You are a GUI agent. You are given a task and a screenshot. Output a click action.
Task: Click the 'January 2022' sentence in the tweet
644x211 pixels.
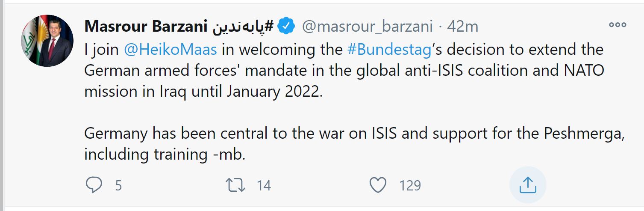click(x=203, y=92)
